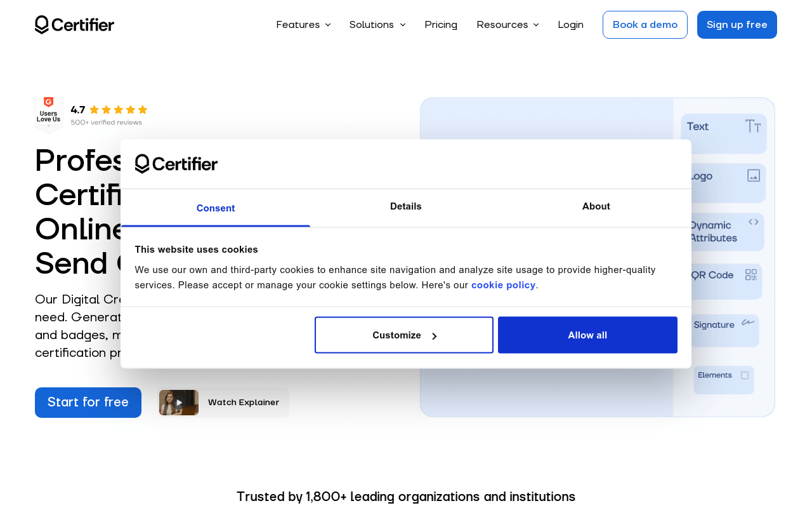The image size is (812, 508).
Task: Click the QR Code icon
Action: point(751,274)
